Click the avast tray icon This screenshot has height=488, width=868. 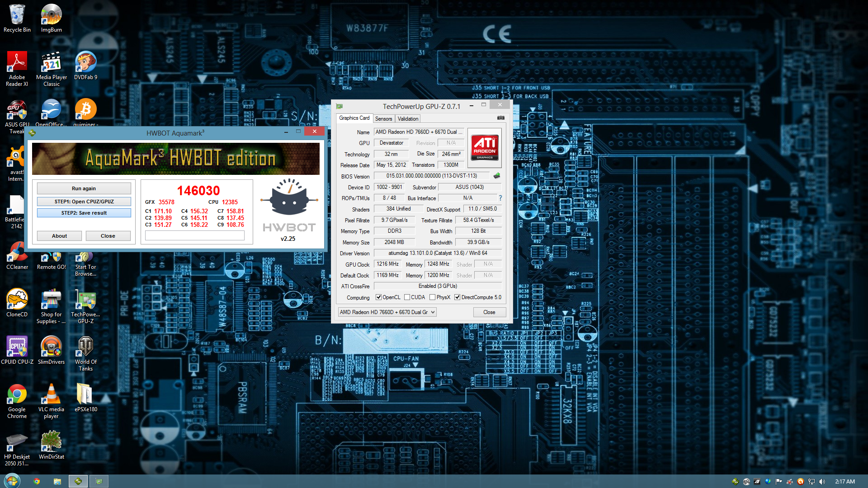click(800, 481)
